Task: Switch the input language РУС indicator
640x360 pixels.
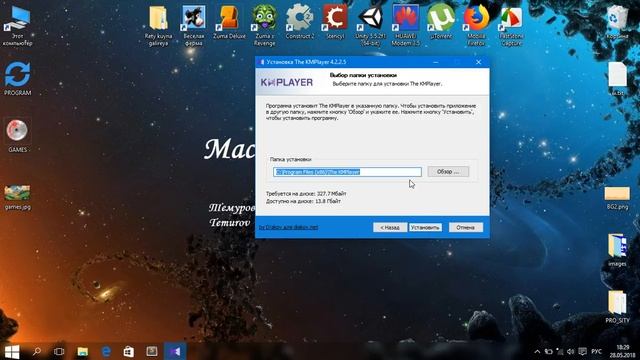Action: [x=596, y=351]
